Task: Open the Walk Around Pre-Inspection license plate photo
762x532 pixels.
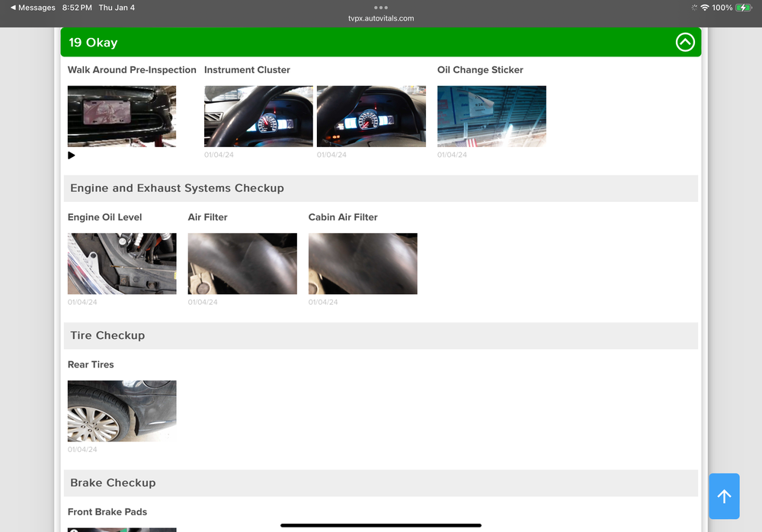Action: [x=122, y=116]
